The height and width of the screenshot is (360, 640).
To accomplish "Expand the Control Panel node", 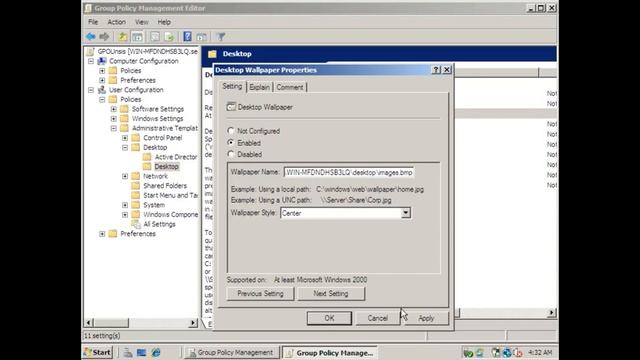I will click(x=125, y=138).
